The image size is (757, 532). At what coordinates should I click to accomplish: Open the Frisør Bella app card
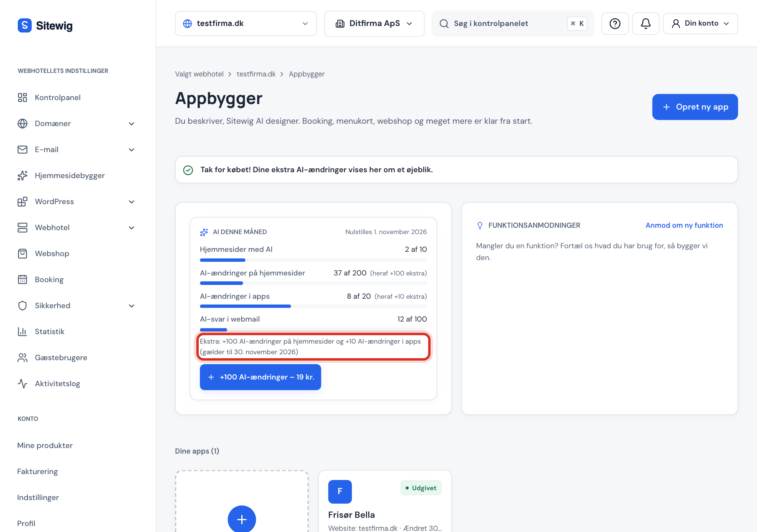click(385, 501)
